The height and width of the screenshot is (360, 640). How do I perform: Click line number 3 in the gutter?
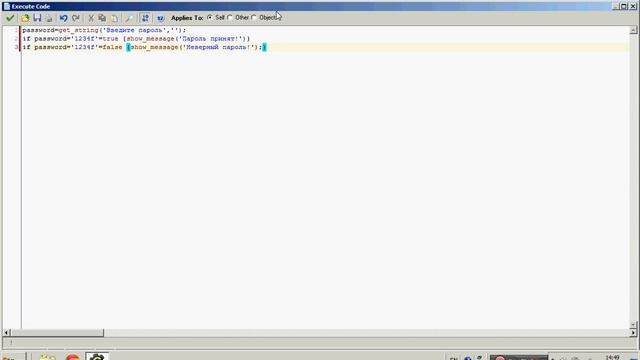[x=16, y=47]
